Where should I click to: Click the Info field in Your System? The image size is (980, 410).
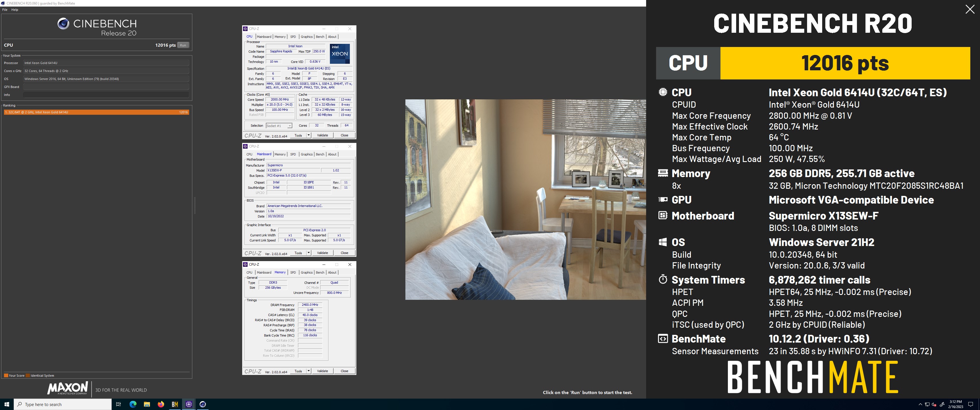pyautogui.click(x=106, y=95)
